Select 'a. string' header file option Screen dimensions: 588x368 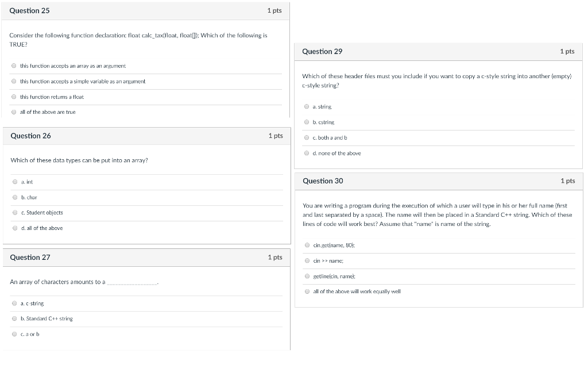[x=307, y=107]
